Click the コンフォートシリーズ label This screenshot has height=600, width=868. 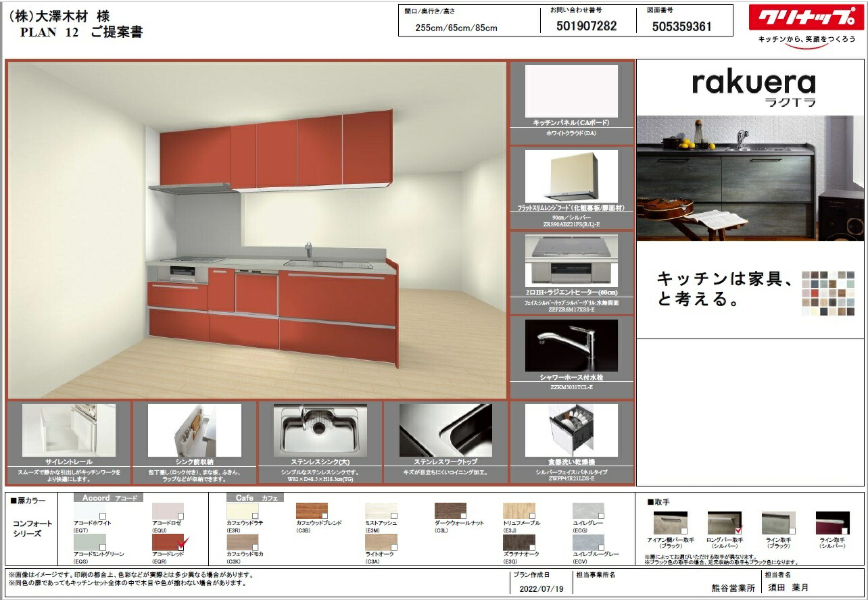[x=32, y=528]
